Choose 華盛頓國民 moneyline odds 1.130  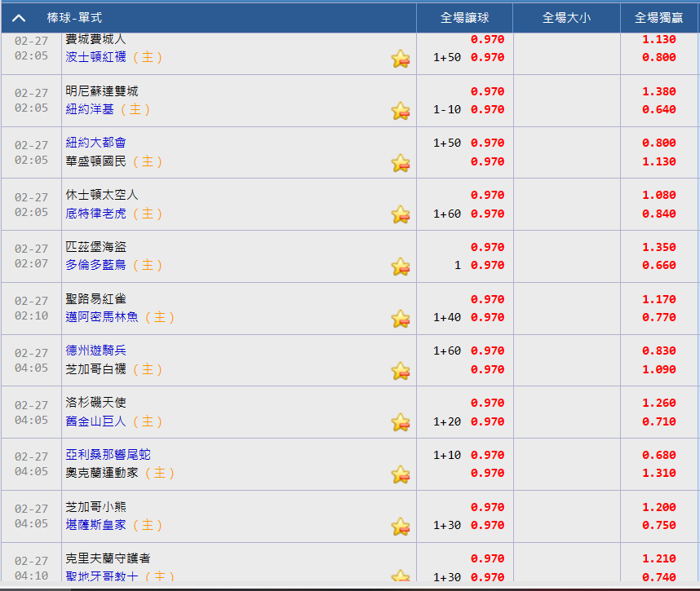pyautogui.click(x=659, y=161)
